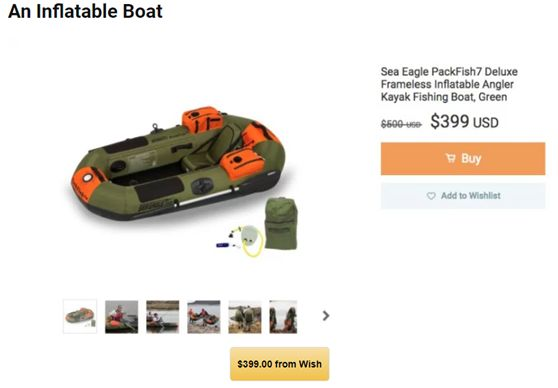Select the fourth thumbnail of boats on shore
558x388 pixels.
204,317
